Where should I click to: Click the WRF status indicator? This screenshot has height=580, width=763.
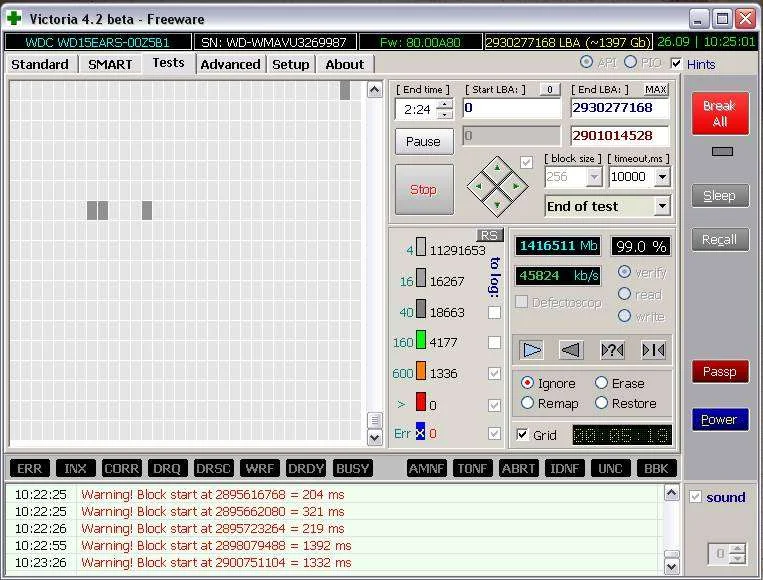[259, 469]
